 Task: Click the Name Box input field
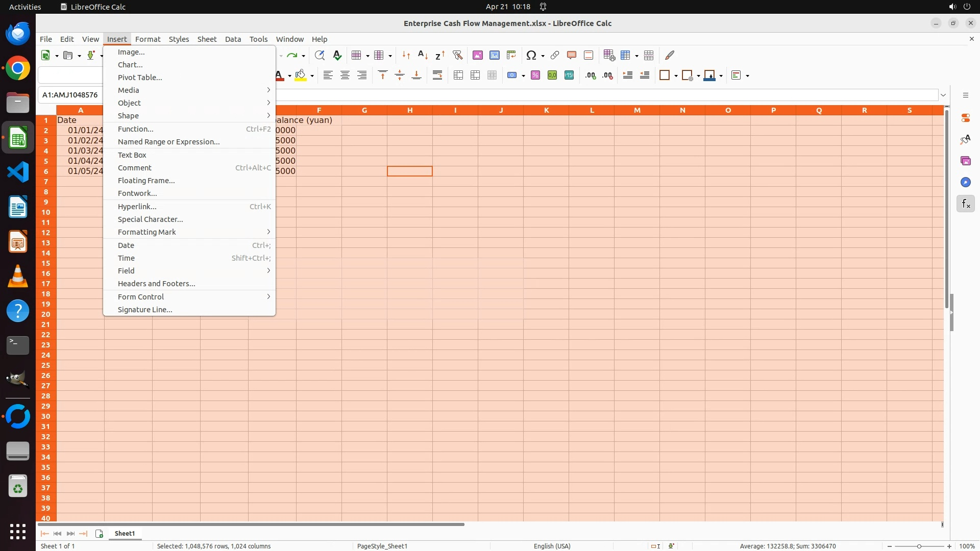point(70,95)
